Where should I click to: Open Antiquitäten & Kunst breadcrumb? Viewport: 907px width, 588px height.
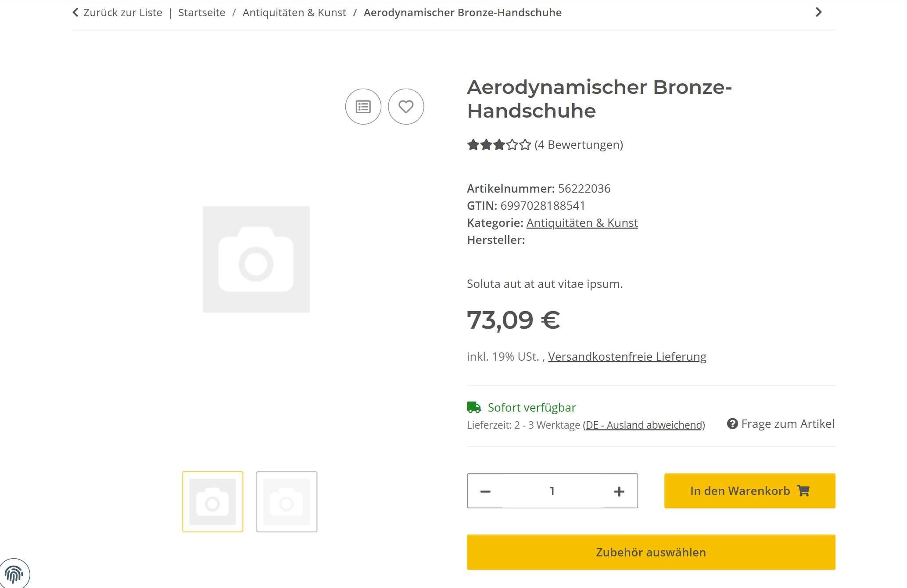pos(294,13)
